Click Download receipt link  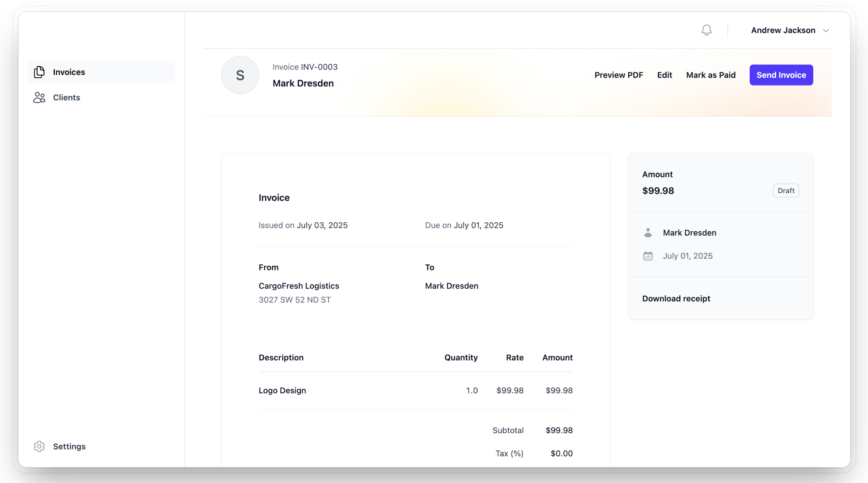click(x=676, y=299)
